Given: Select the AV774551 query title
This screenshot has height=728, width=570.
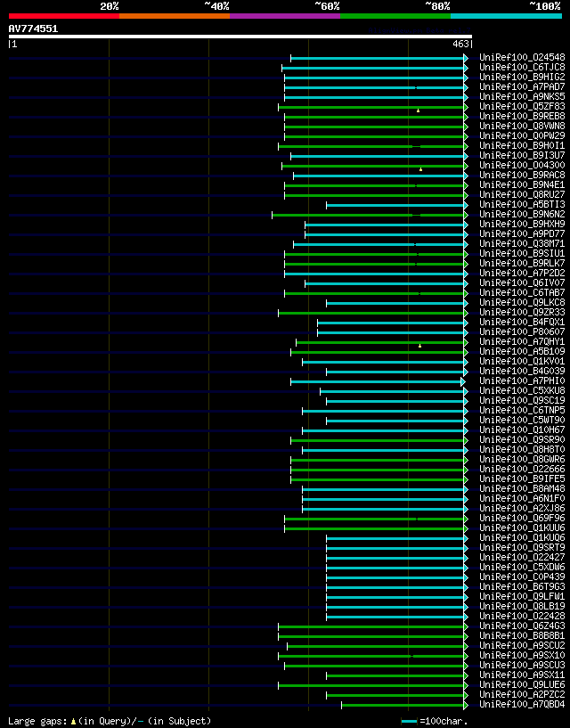Looking at the screenshot, I should point(34,29).
